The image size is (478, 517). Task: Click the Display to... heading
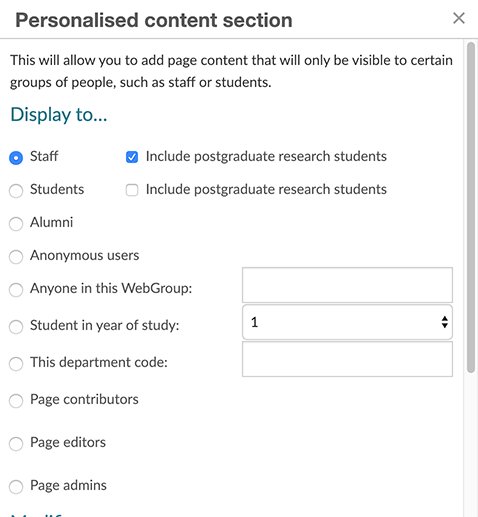pos(59,115)
